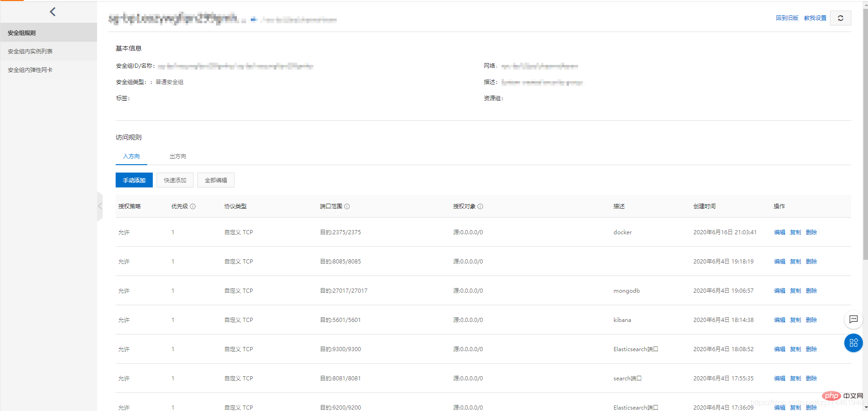
Task: Click the port cell 目的:9300/9300
Action: click(x=340, y=349)
